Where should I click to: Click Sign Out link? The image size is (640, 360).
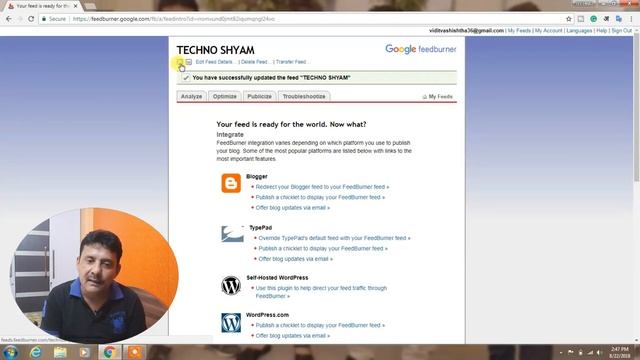[622, 31]
